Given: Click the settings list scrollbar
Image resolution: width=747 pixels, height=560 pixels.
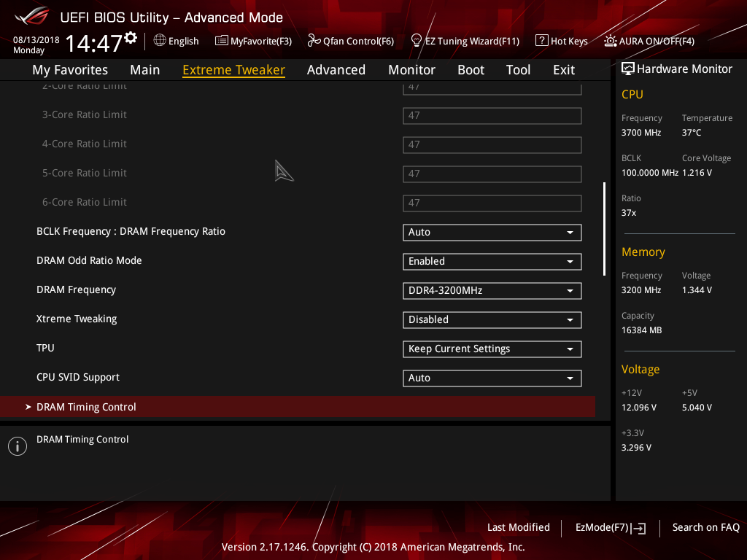Looking at the screenshot, I should [604, 228].
